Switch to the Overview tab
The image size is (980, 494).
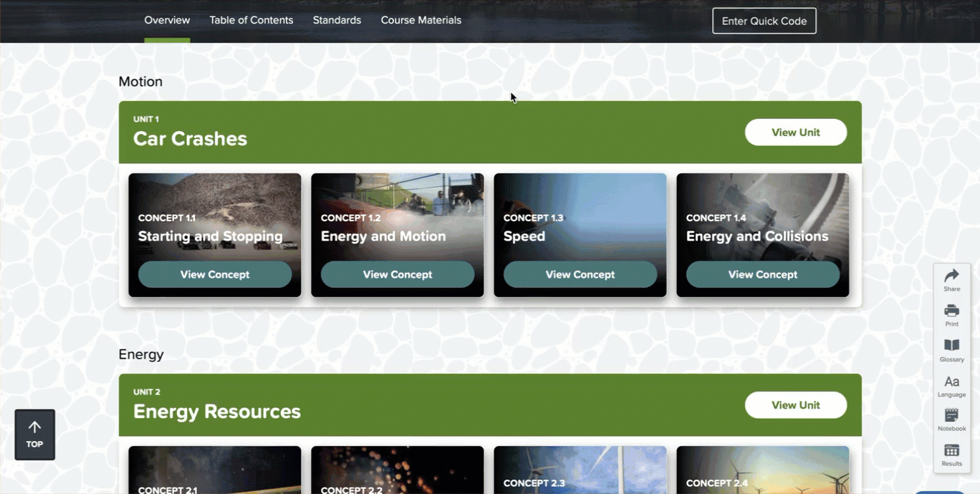point(167,20)
